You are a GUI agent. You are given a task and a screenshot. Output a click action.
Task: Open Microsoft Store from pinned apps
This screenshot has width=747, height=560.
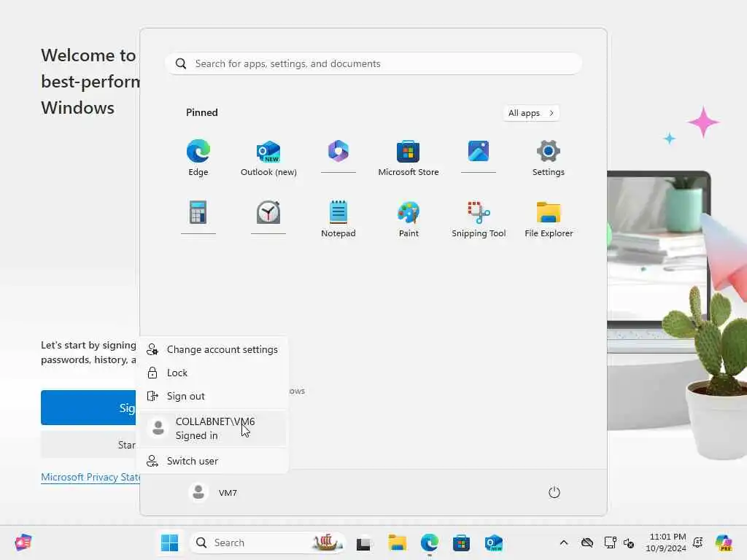click(409, 157)
